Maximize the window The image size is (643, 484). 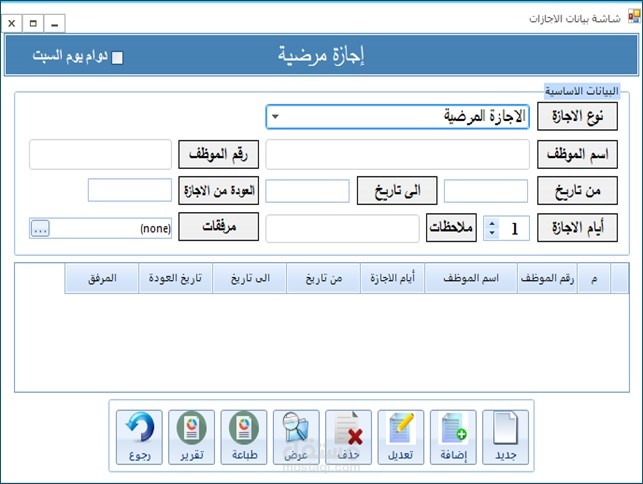coord(33,24)
